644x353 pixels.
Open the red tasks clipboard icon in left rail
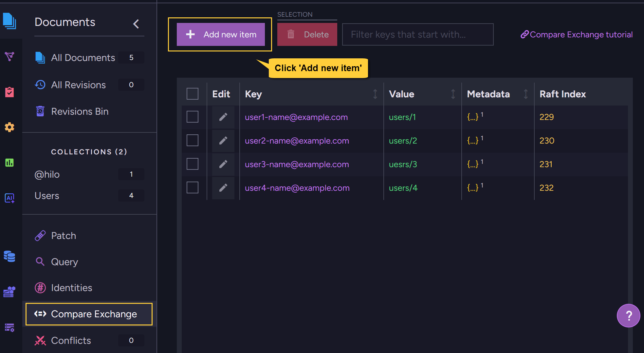coord(9,92)
